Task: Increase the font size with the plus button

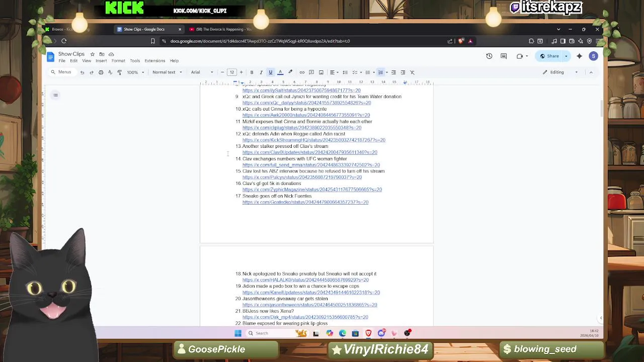Action: click(242, 72)
